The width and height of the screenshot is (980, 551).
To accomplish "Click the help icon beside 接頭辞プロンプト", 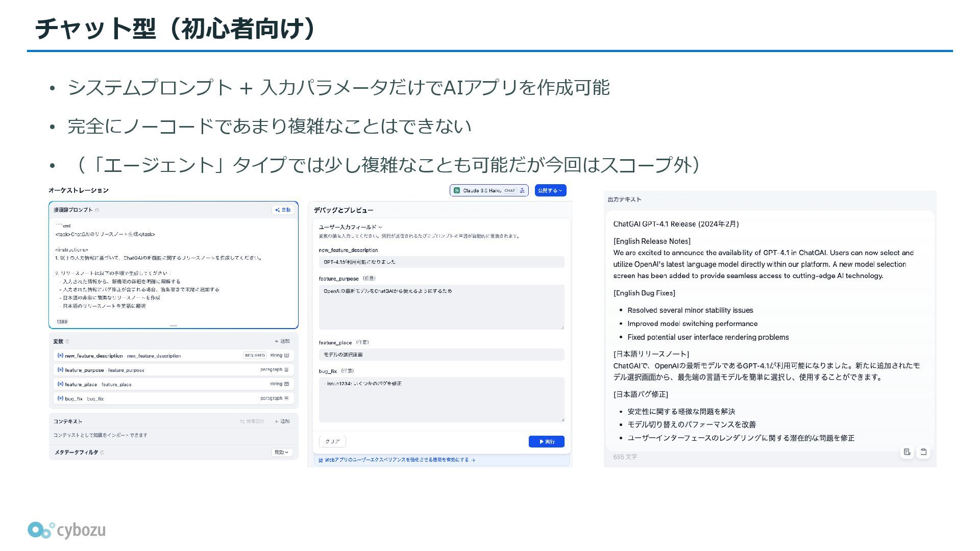I will click(x=97, y=210).
